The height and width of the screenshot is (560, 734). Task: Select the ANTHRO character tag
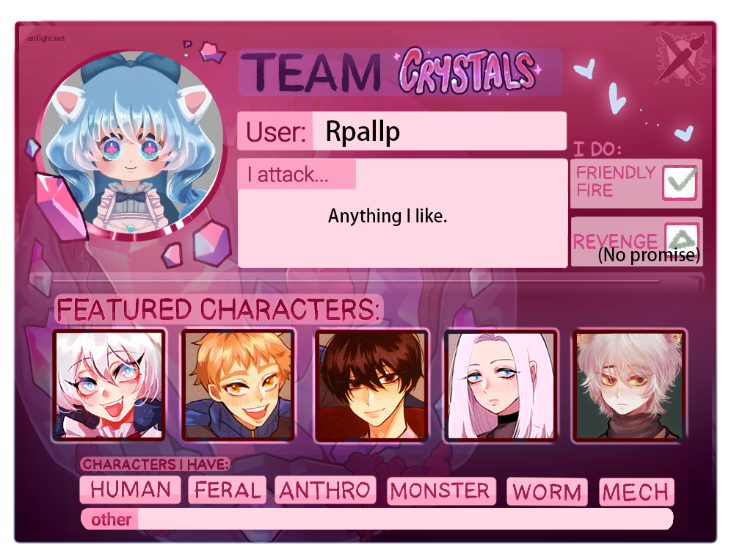pyautogui.click(x=325, y=491)
